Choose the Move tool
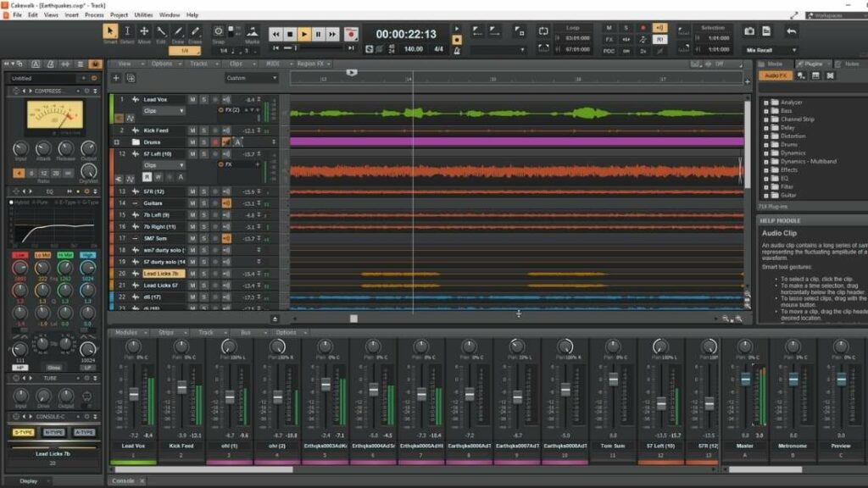868x488 pixels. coord(144,33)
